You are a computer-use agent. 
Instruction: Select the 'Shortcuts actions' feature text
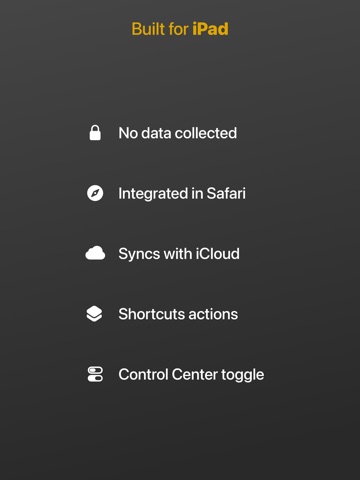click(x=178, y=314)
